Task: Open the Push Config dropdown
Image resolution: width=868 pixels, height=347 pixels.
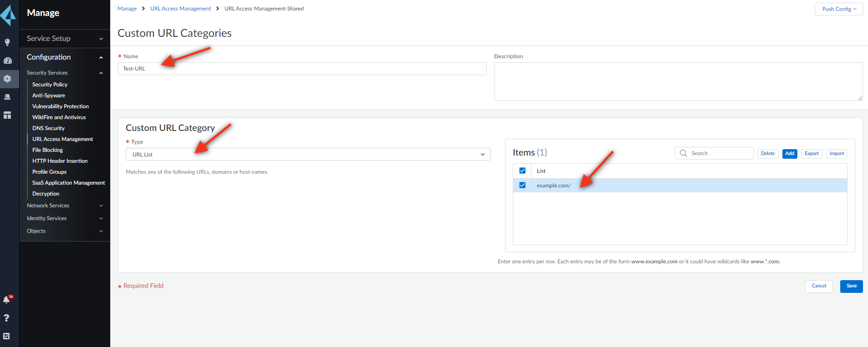Action: (x=838, y=9)
